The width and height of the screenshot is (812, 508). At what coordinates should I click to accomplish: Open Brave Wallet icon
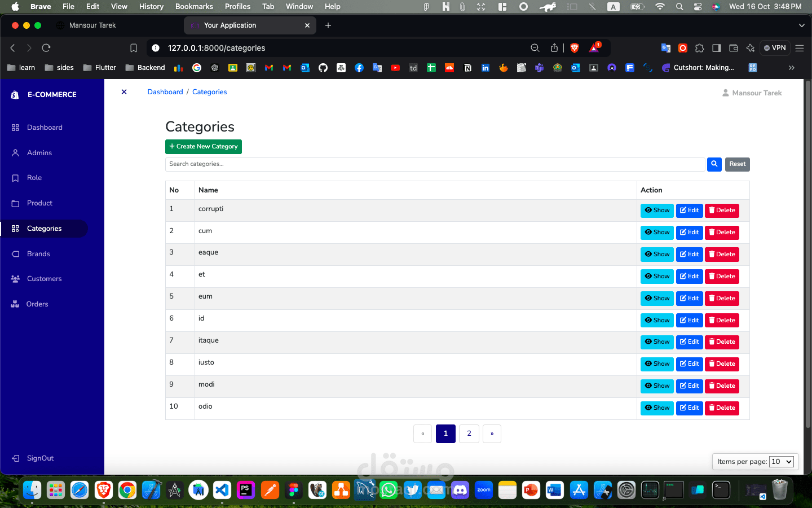pyautogui.click(x=734, y=48)
